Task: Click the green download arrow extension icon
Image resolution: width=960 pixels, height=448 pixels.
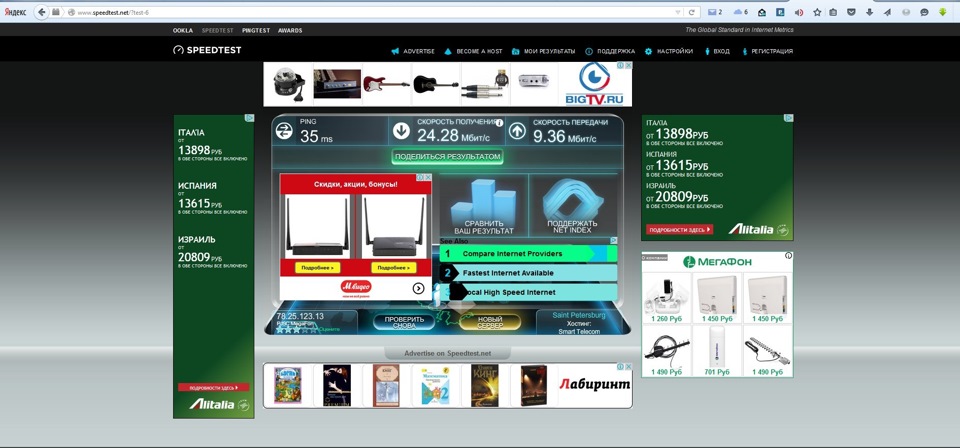Action: [x=943, y=12]
